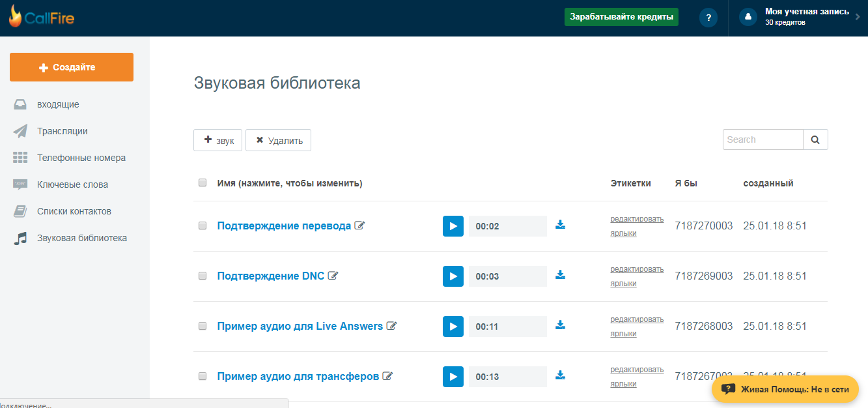The height and width of the screenshot is (408, 868).
Task: Download the Подтверждение DNC sound
Action: point(560,274)
